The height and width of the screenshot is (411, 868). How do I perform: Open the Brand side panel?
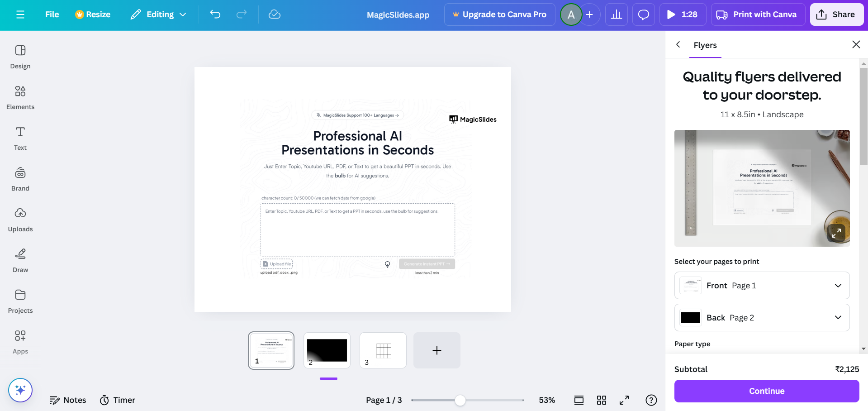point(20,179)
